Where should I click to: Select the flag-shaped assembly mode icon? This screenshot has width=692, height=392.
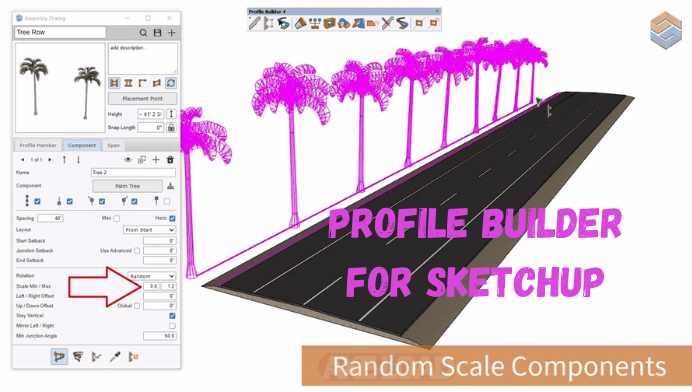click(x=157, y=83)
